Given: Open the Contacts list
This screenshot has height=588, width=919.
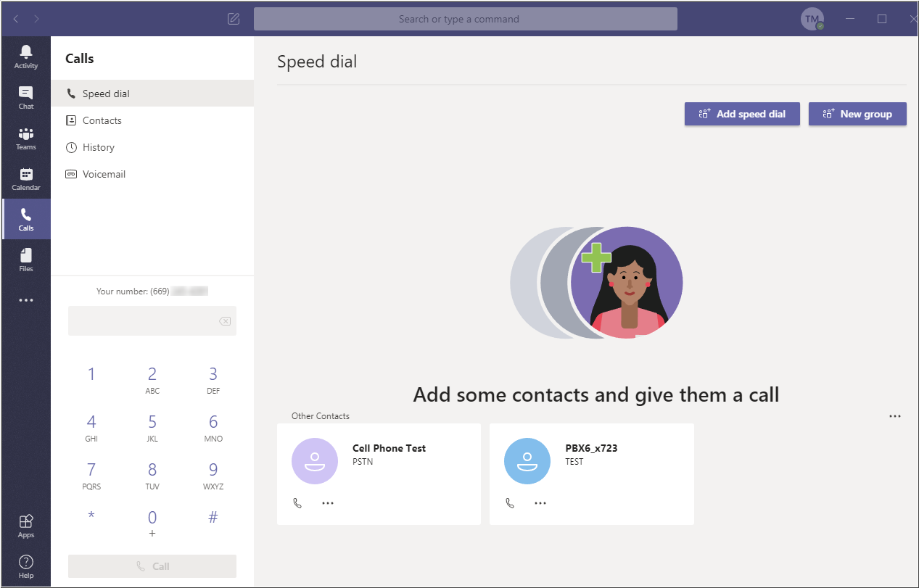Looking at the screenshot, I should (152, 120).
